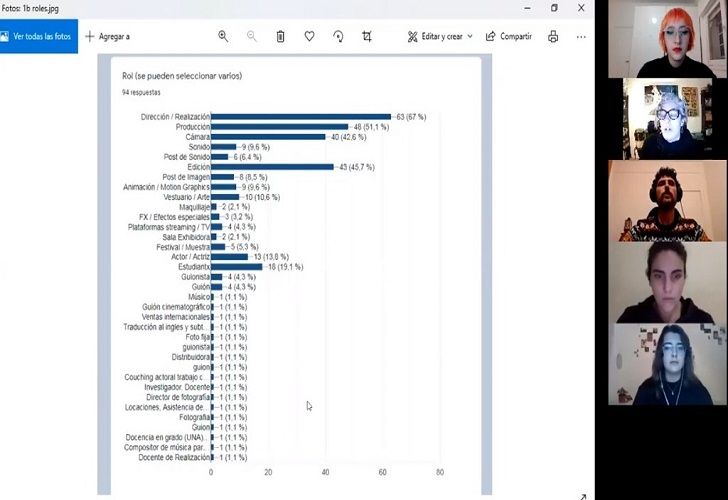The image size is (728, 500).
Task: Click the zoom in magnifier icon
Action: (223, 36)
